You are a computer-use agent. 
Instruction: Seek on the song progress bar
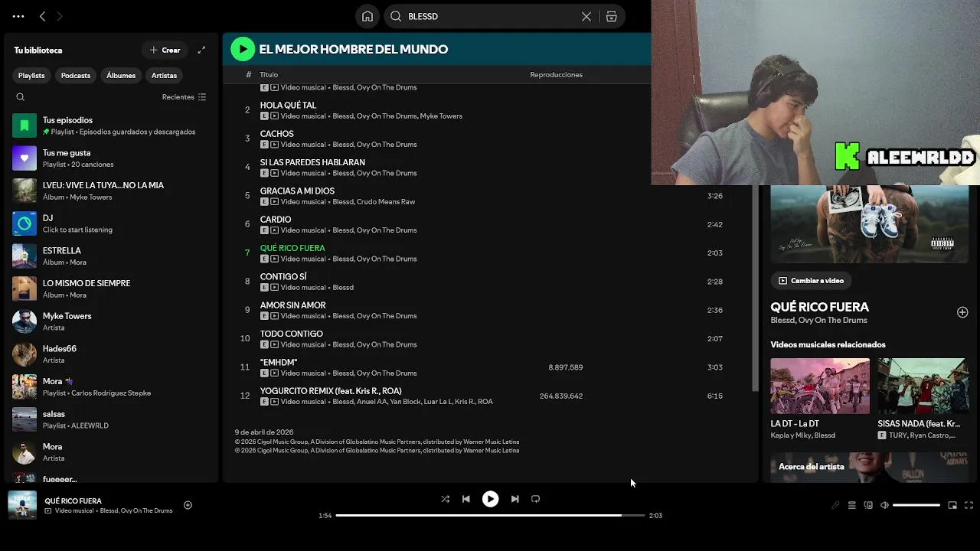coord(490,516)
